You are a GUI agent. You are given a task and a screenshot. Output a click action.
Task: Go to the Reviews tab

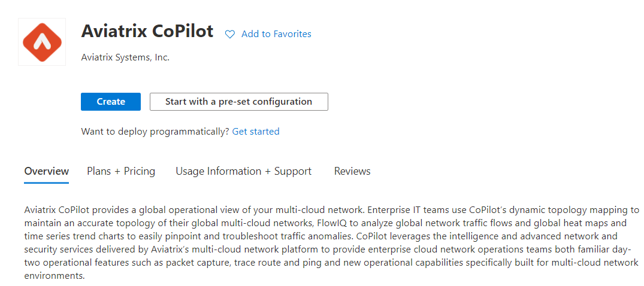point(352,172)
